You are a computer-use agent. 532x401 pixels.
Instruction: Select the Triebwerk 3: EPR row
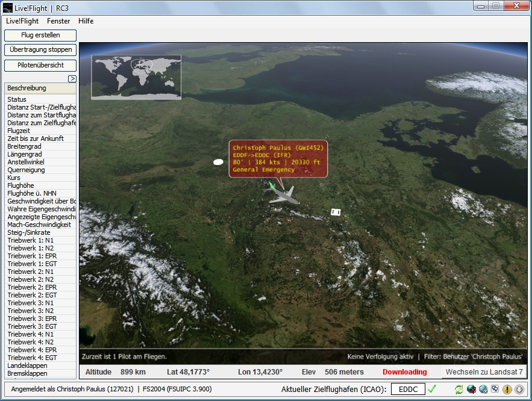click(x=40, y=319)
